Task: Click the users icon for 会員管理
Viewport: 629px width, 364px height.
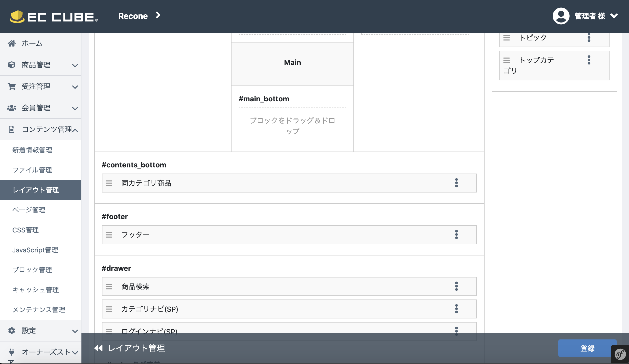Action: 12,108
